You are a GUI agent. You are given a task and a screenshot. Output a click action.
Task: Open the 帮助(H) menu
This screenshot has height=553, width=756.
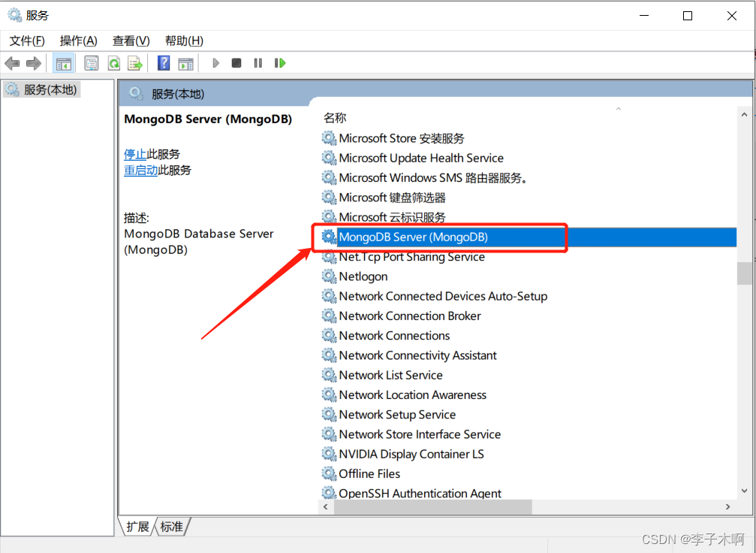tap(184, 41)
